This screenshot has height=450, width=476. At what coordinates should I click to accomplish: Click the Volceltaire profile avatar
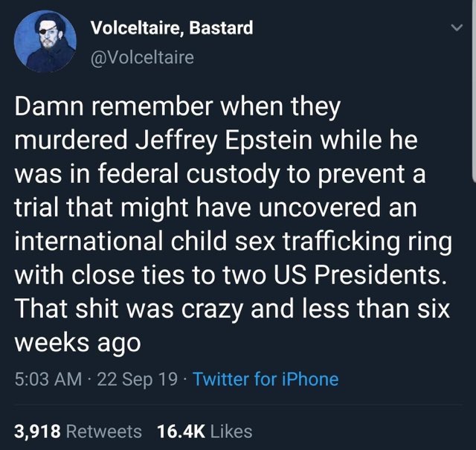pos(45,43)
